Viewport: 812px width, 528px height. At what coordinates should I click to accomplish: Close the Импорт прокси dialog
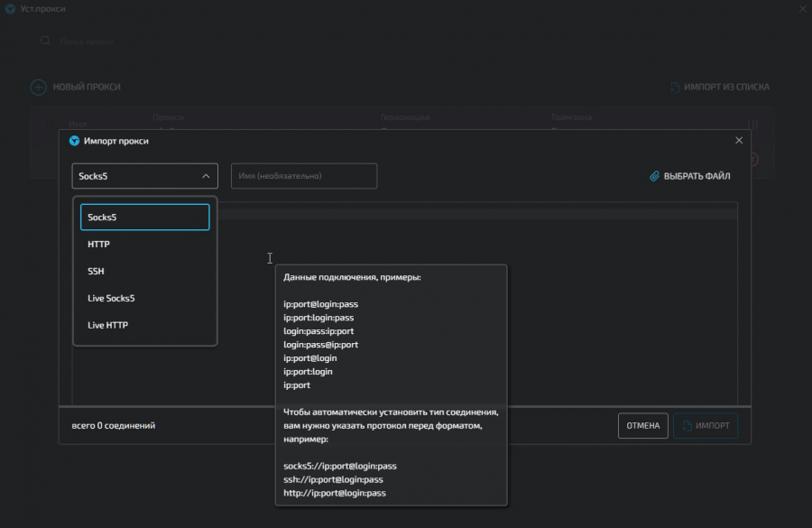click(739, 141)
